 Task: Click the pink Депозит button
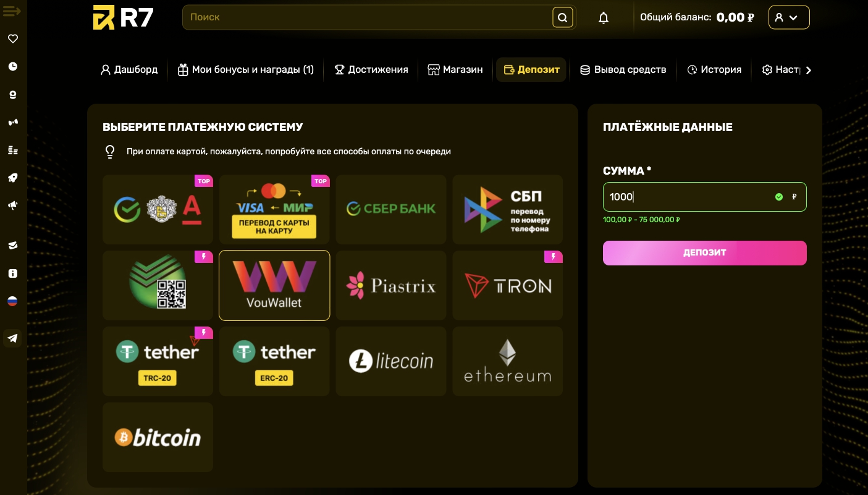pos(704,252)
